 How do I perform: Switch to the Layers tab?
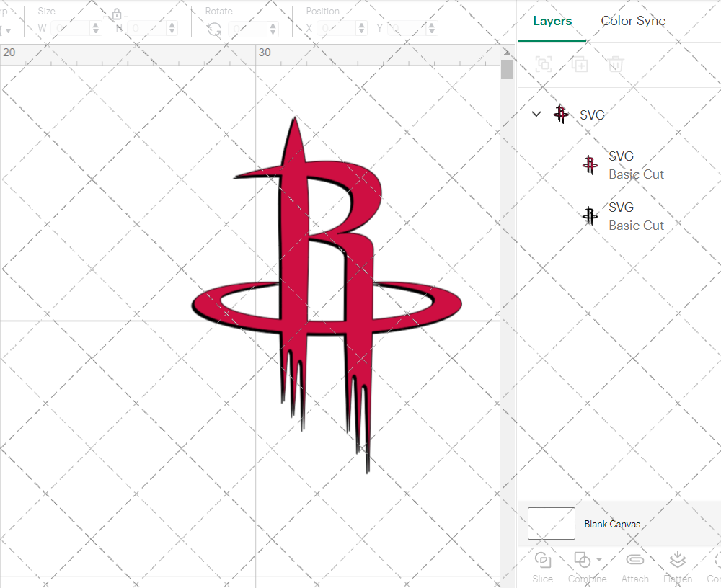click(552, 21)
